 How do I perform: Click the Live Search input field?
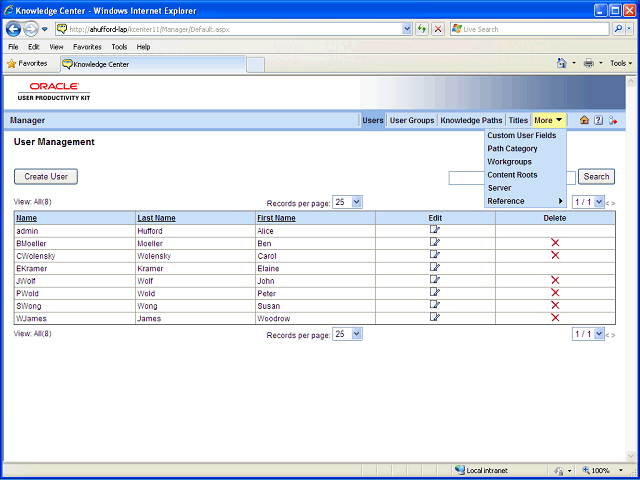(530, 29)
